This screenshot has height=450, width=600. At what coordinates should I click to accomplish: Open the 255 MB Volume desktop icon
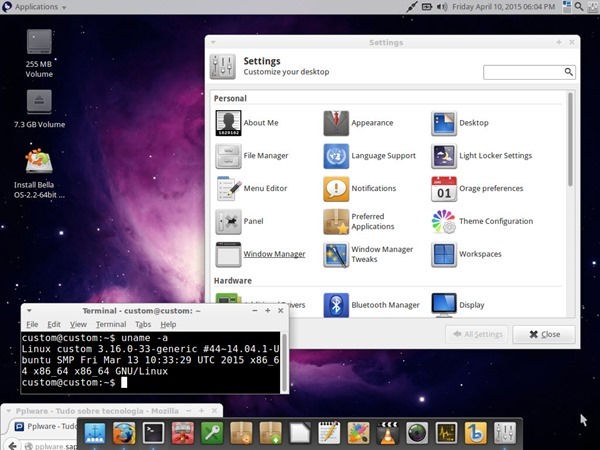tap(39, 54)
